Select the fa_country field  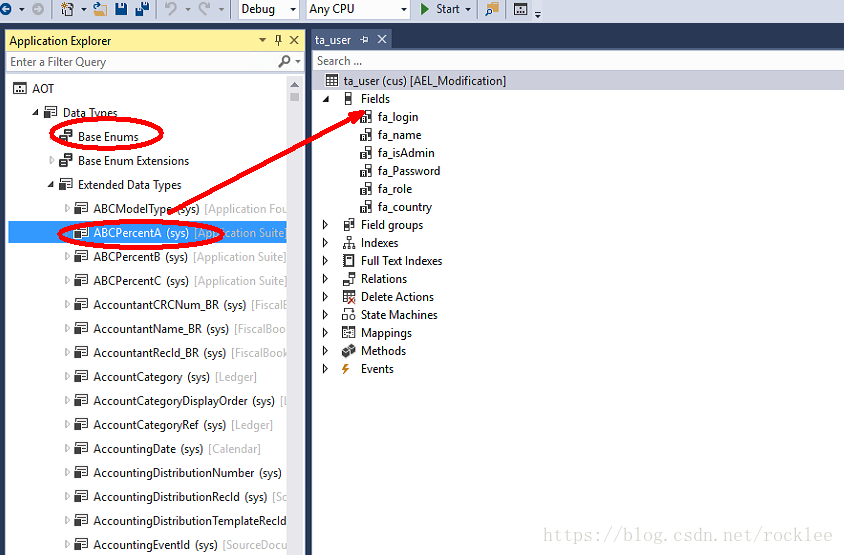[x=405, y=207]
